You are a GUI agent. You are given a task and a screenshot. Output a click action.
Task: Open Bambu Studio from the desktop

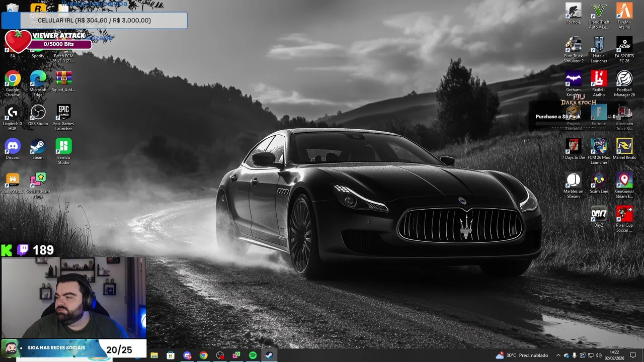pyautogui.click(x=63, y=151)
